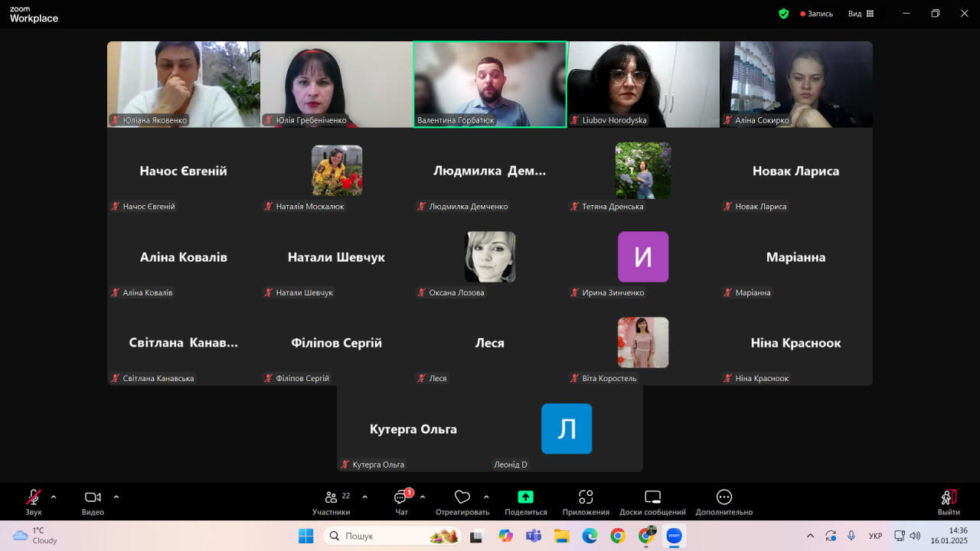980x551 pixels.
Task: Click the large Натали Шевчук name tile
Action: (336, 257)
